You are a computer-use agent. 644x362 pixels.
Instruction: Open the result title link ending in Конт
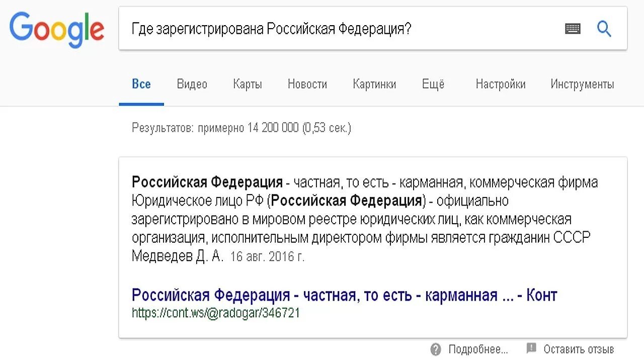344,295
